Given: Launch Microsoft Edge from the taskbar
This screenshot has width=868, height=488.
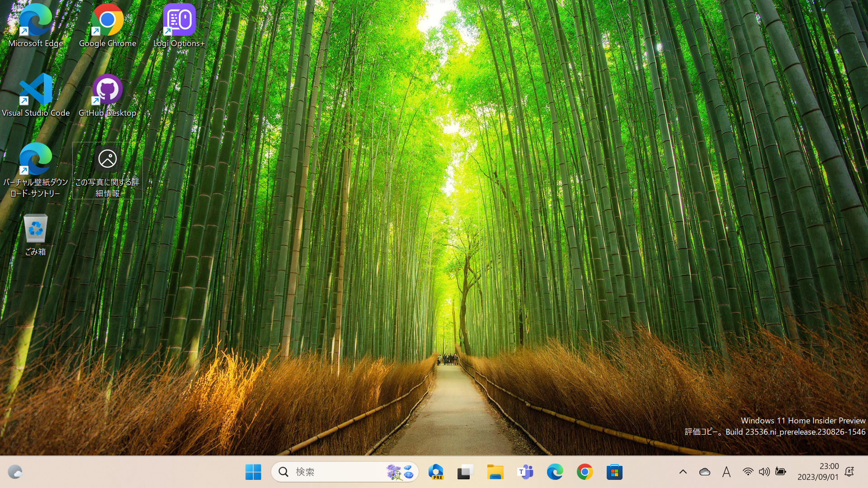Looking at the screenshot, I should 555,472.
